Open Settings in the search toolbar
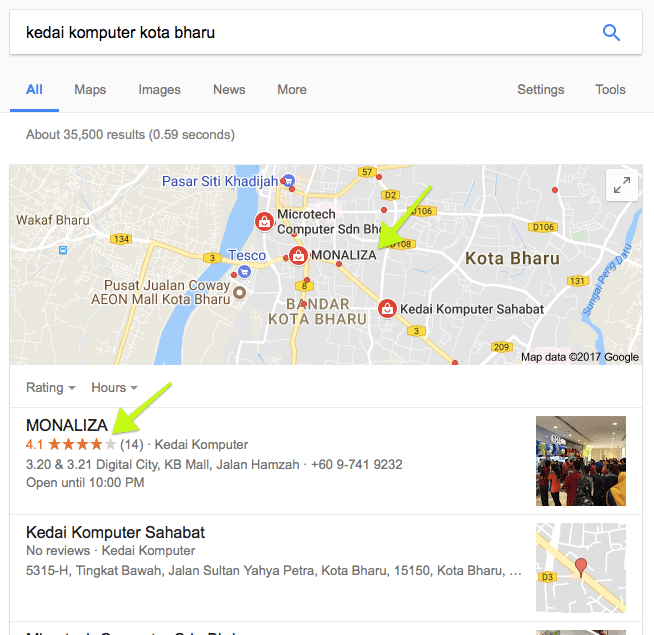The height and width of the screenshot is (635, 654). 541,90
